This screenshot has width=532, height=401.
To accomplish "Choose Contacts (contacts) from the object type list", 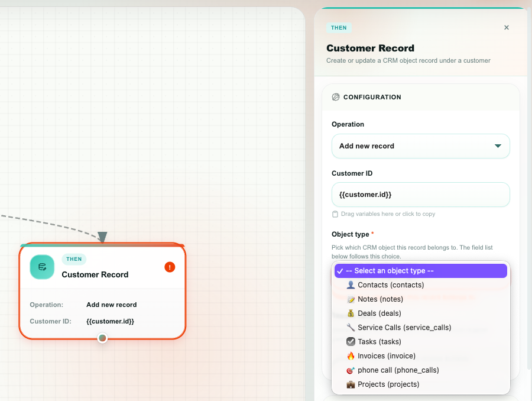I will pyautogui.click(x=420, y=285).
